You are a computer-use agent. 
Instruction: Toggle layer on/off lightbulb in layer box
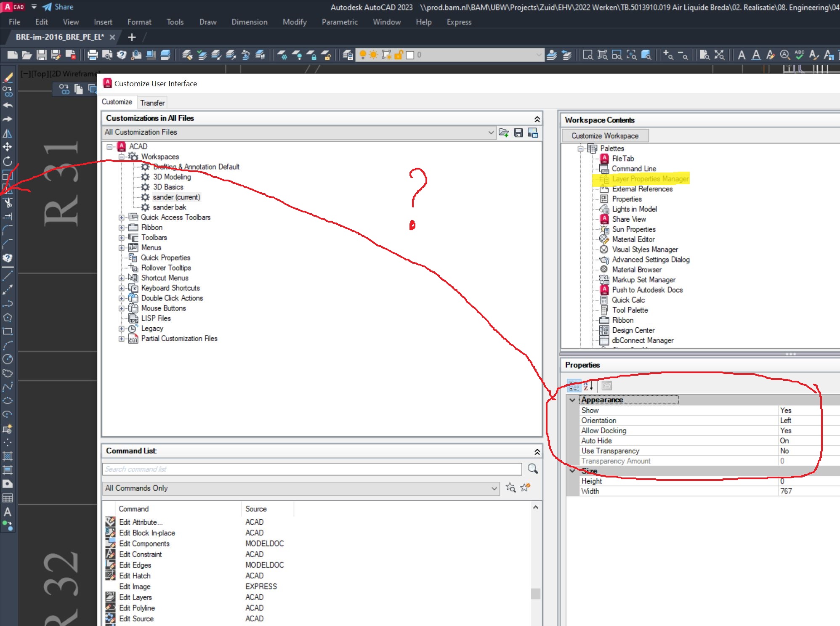(363, 55)
